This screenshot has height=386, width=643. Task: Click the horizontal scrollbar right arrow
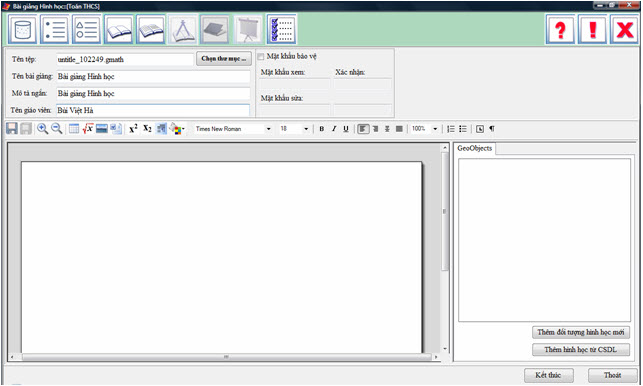436,357
